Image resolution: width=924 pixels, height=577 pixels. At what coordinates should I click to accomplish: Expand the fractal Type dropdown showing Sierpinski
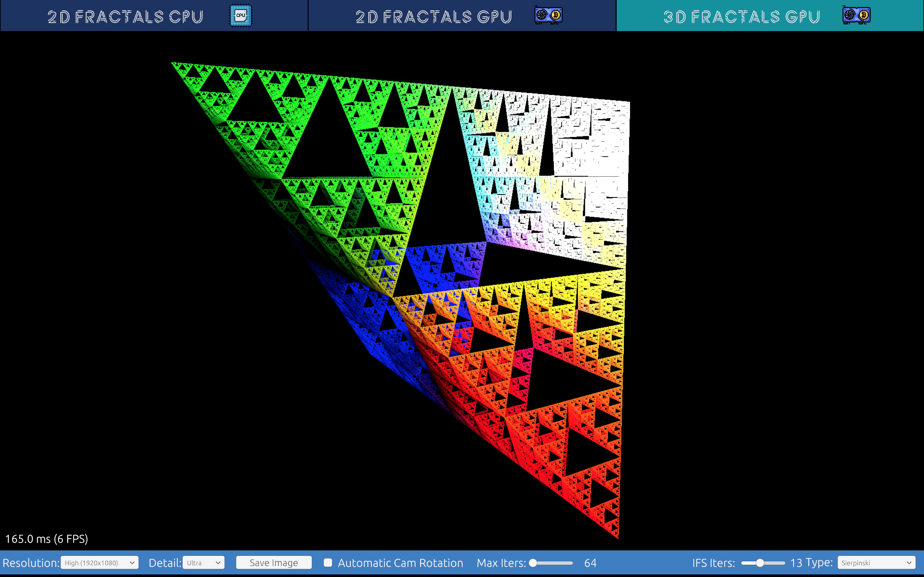click(x=876, y=563)
